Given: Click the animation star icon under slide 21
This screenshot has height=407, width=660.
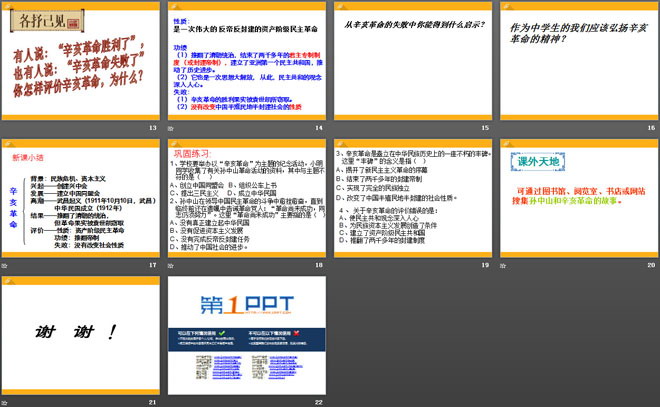Looking at the screenshot, I should (5, 400).
